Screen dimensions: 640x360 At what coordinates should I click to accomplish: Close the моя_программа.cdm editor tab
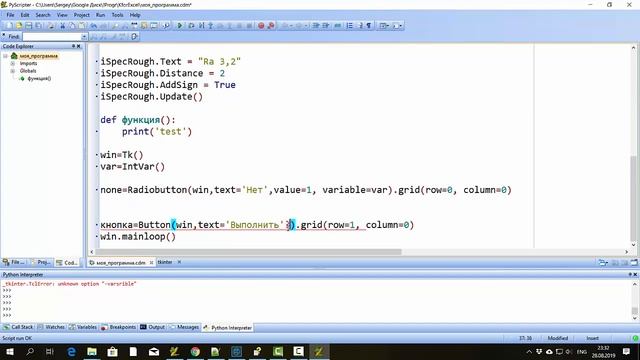151,262
